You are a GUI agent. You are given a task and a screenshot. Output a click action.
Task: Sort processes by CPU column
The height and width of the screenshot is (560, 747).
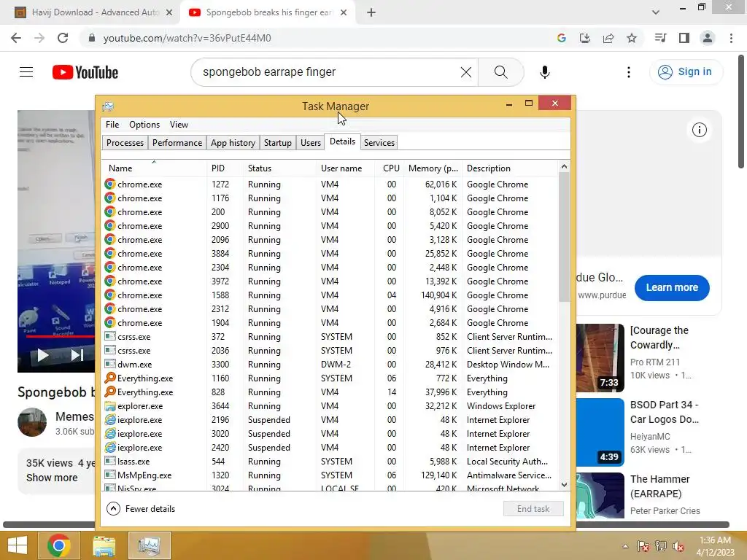tap(391, 168)
